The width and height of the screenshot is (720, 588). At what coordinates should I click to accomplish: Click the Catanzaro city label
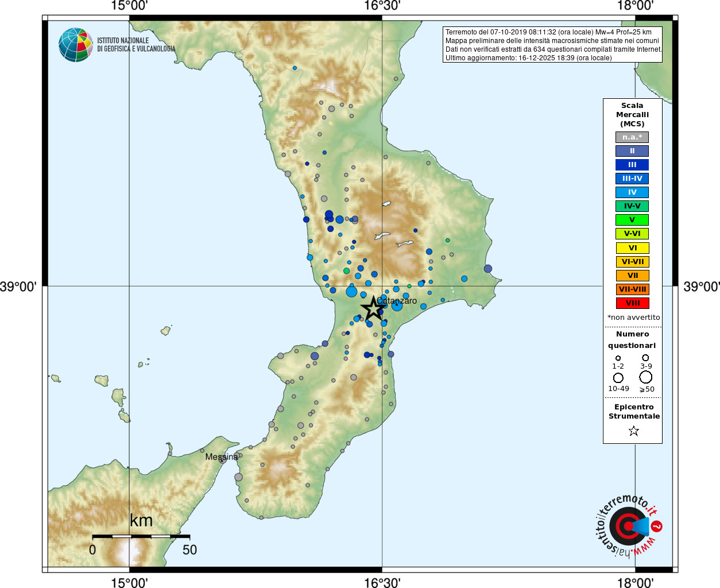coord(397,301)
